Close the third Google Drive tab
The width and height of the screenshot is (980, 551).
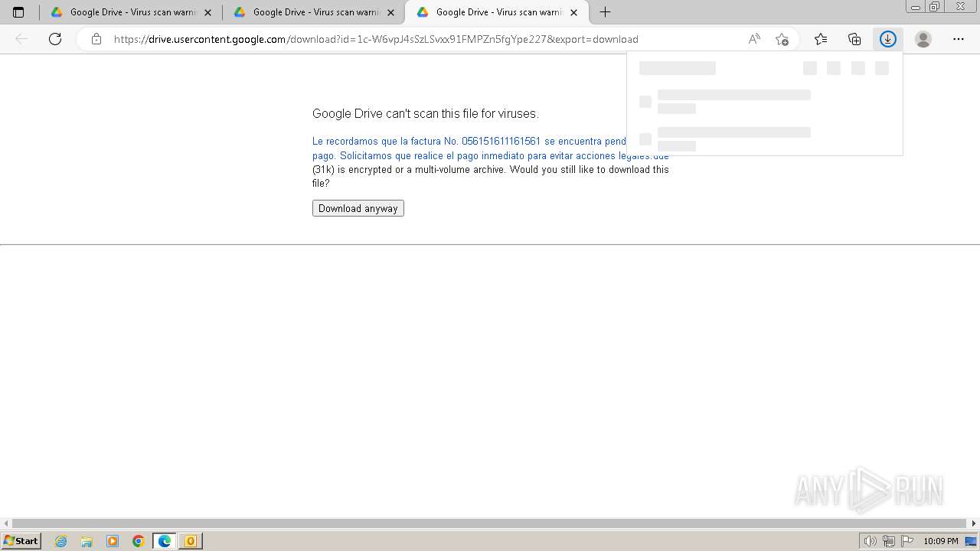[573, 12]
